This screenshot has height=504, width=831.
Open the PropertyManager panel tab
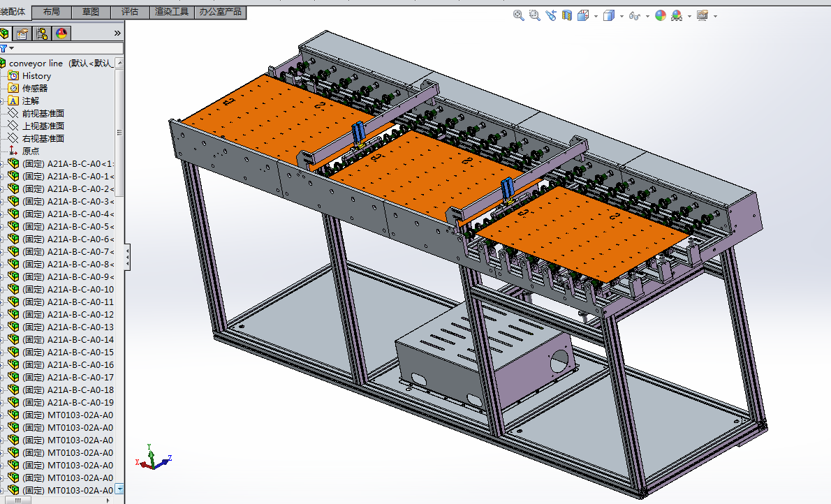pyautogui.click(x=22, y=34)
